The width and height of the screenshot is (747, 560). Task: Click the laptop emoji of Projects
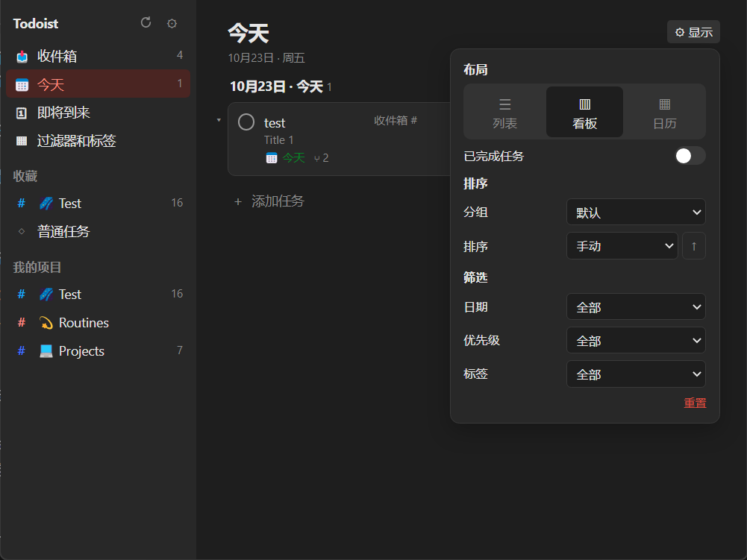click(46, 351)
